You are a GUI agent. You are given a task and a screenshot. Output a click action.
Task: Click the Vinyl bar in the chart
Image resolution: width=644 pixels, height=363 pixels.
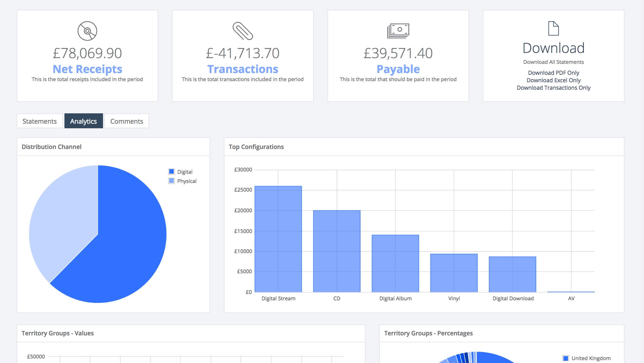tap(454, 273)
